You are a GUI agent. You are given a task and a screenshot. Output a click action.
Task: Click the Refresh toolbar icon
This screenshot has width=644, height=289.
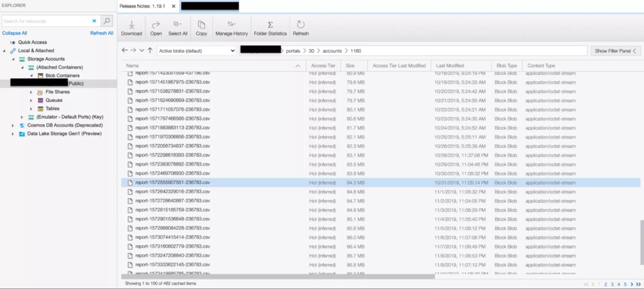coord(301,25)
